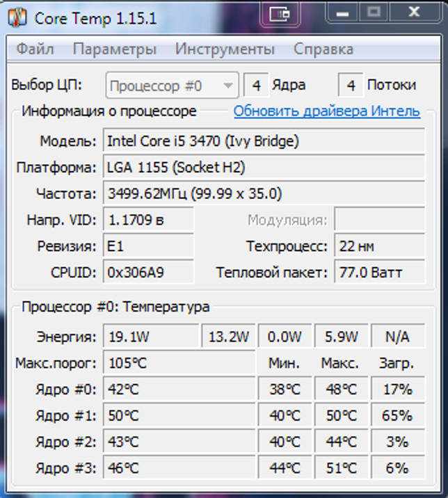
Task: Click Ядро #2 load value 3%
Action: pyautogui.click(x=398, y=442)
